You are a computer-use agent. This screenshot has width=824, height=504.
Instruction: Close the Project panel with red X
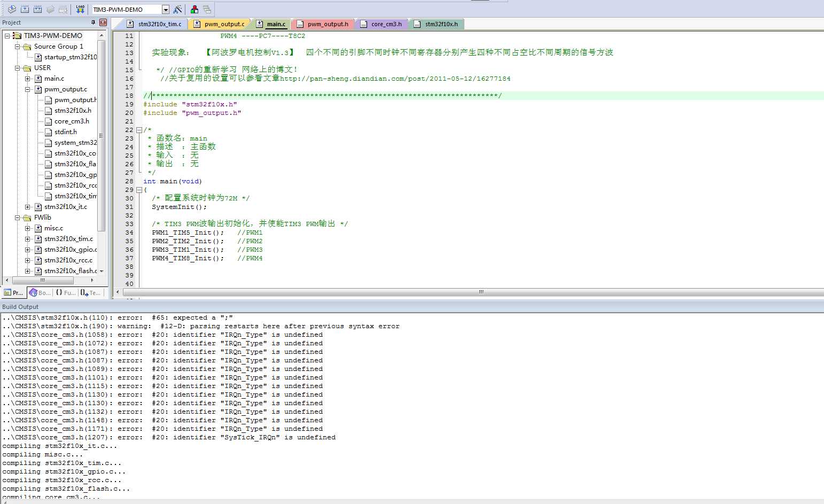pos(103,22)
